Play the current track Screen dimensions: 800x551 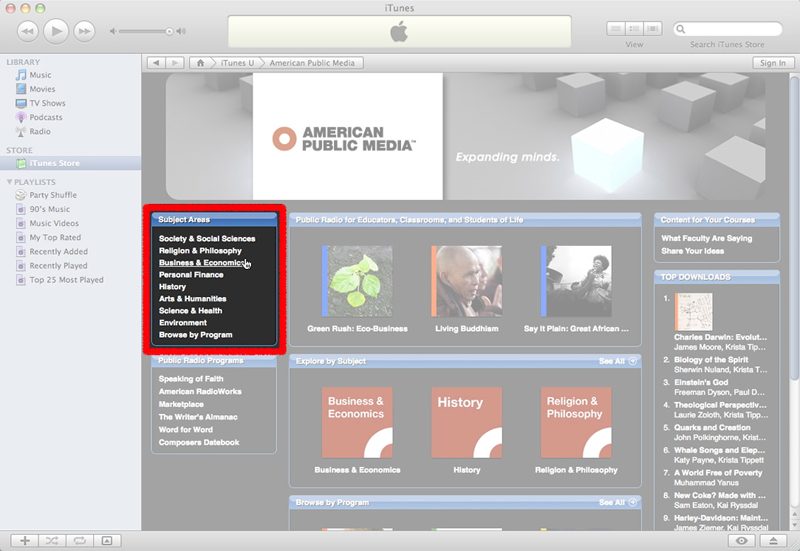point(56,31)
